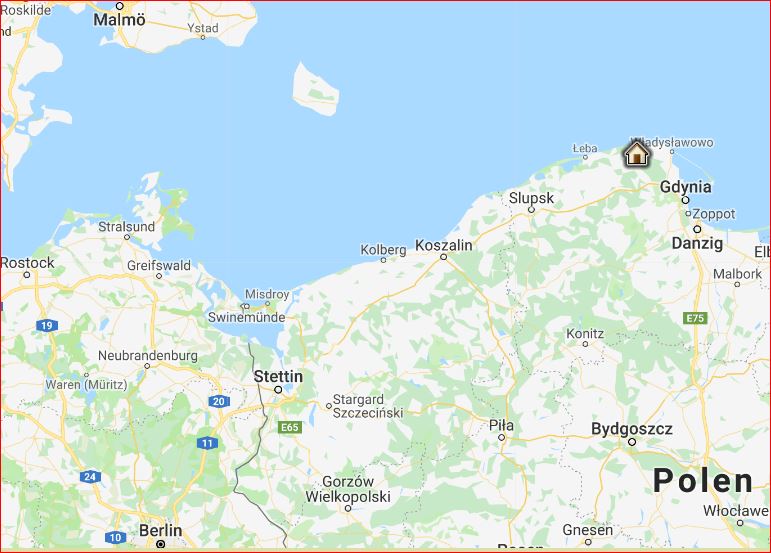Image resolution: width=771 pixels, height=553 pixels.
Task: Click the A10 highway shield near Berlin
Action: (116, 537)
